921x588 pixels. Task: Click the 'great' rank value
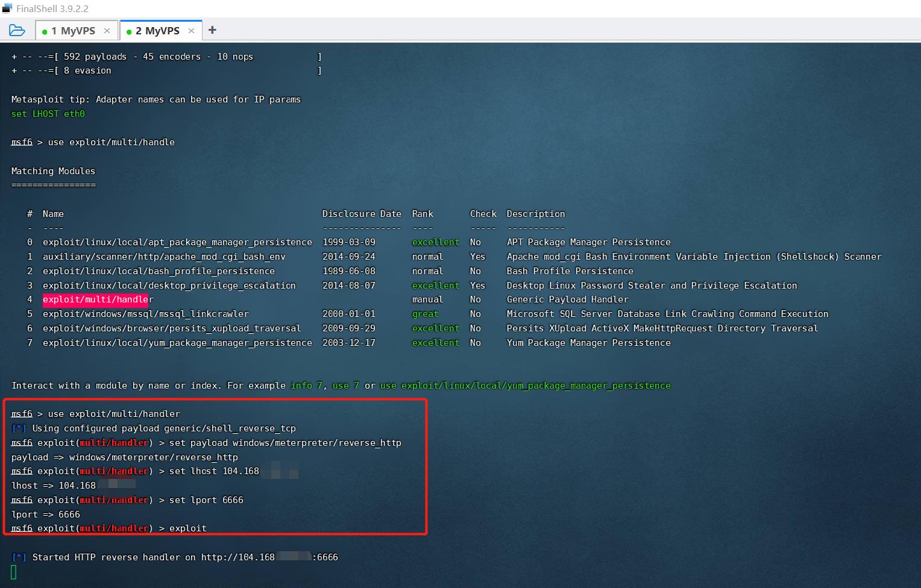pos(425,314)
